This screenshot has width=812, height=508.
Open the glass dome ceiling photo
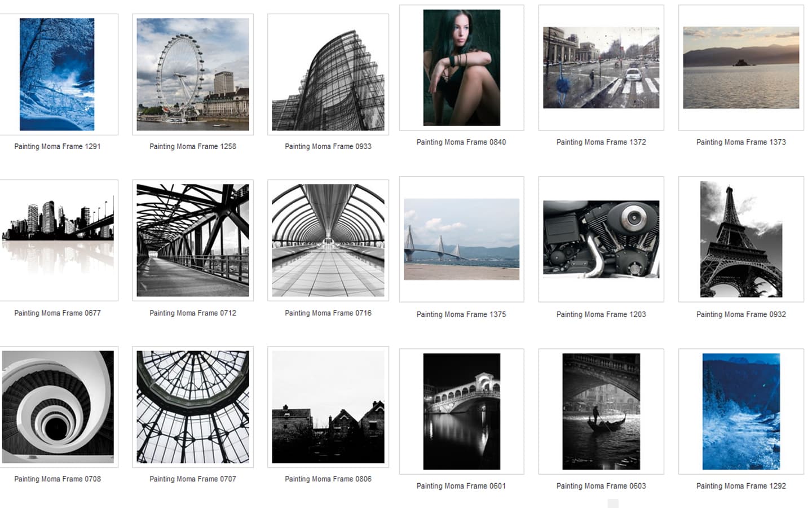pyautogui.click(x=192, y=406)
